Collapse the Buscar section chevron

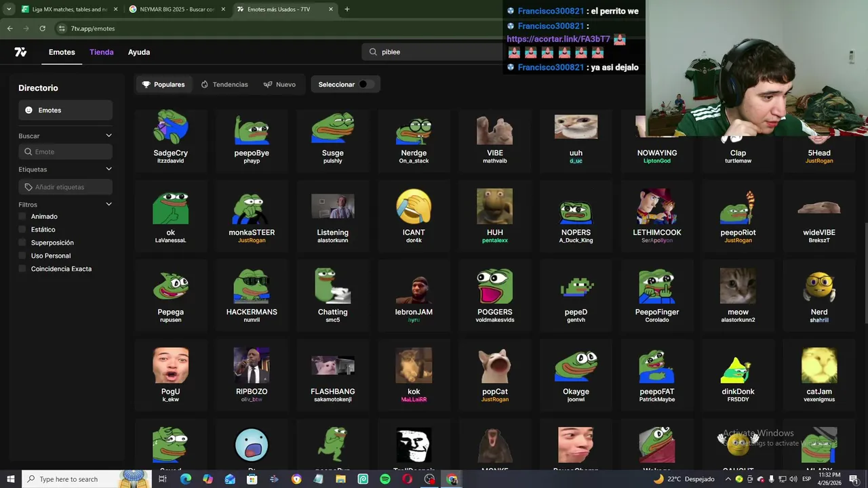108,136
